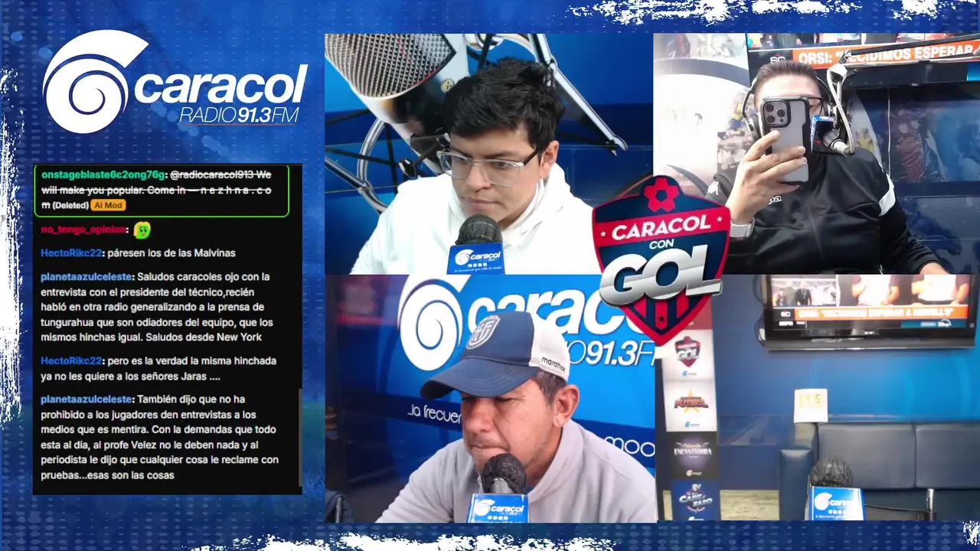980x551 pixels.
Task: Click the Caracol con Gol badge on studio banner
Action: pos(688,354)
